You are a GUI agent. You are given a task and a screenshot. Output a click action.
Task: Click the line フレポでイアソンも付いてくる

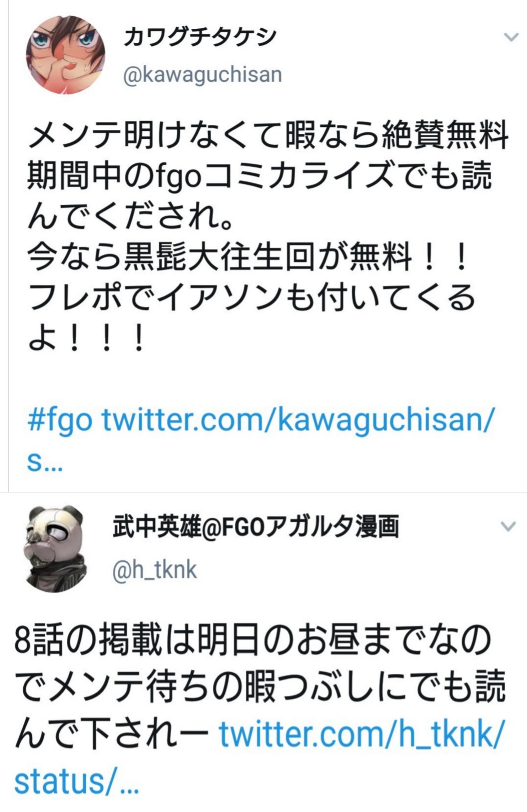[x=251, y=297]
